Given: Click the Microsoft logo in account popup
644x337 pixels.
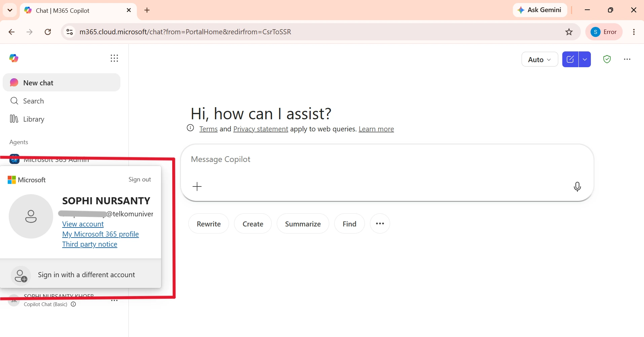Looking at the screenshot, I should tap(27, 180).
